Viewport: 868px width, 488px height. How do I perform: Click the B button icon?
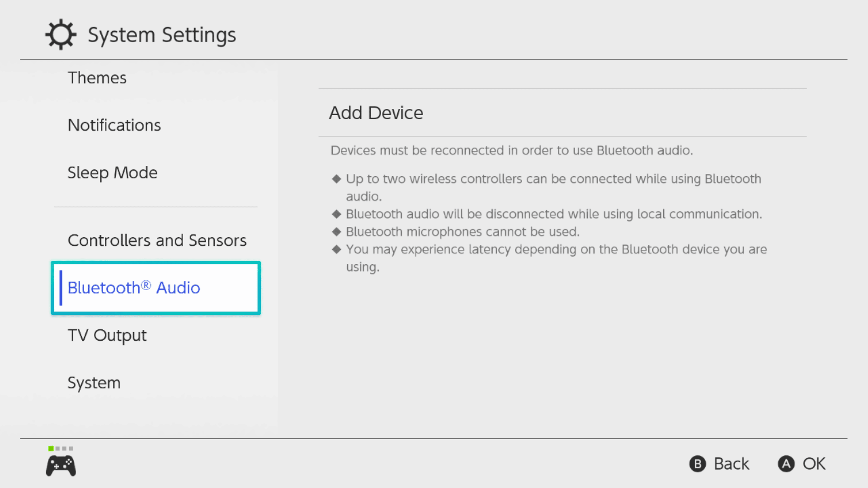(x=697, y=464)
